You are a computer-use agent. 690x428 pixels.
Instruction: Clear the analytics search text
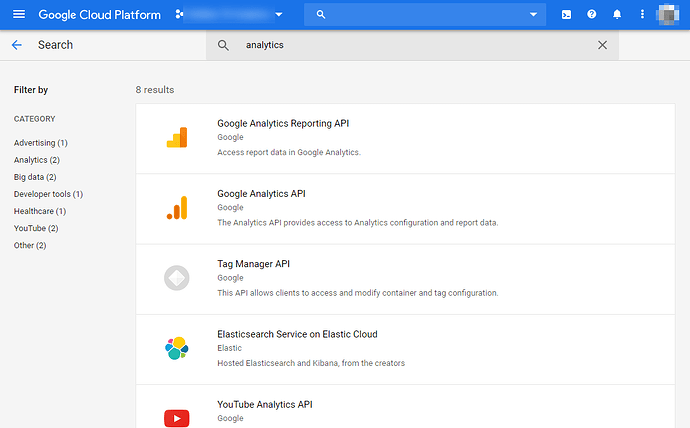click(x=602, y=45)
